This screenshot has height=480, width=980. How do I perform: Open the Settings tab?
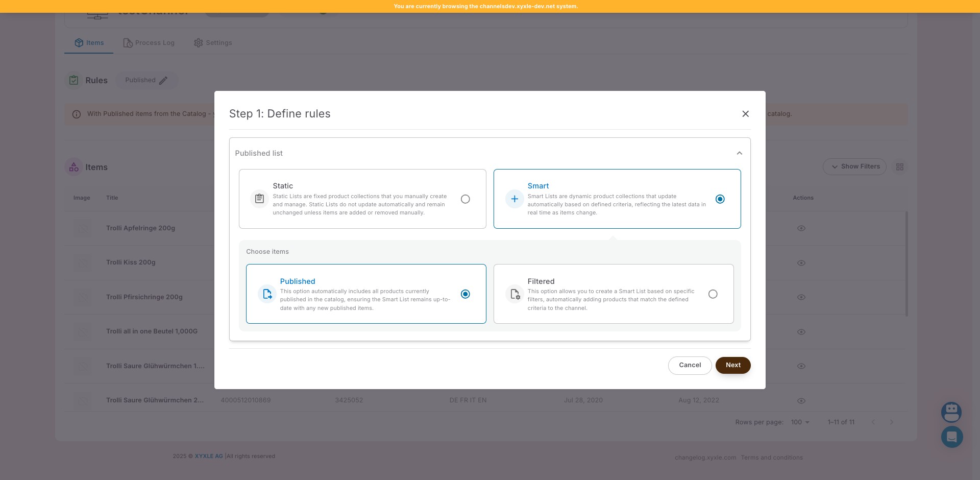213,43
